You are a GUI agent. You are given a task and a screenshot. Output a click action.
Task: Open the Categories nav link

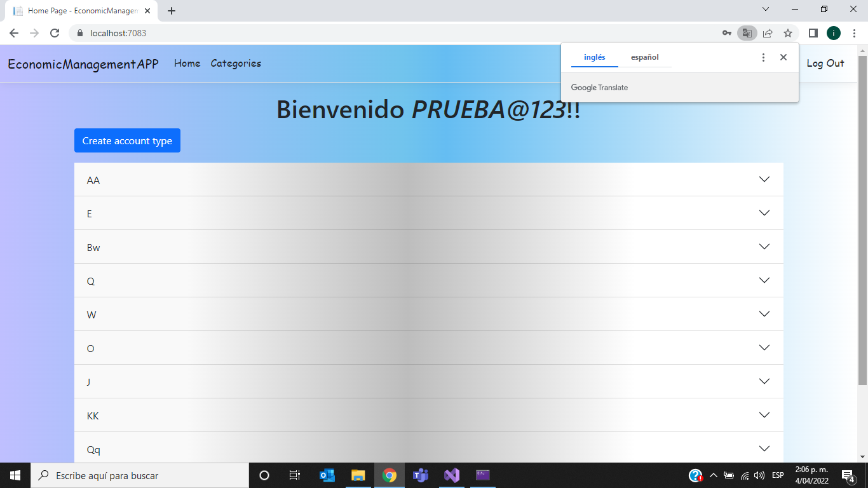tap(236, 64)
